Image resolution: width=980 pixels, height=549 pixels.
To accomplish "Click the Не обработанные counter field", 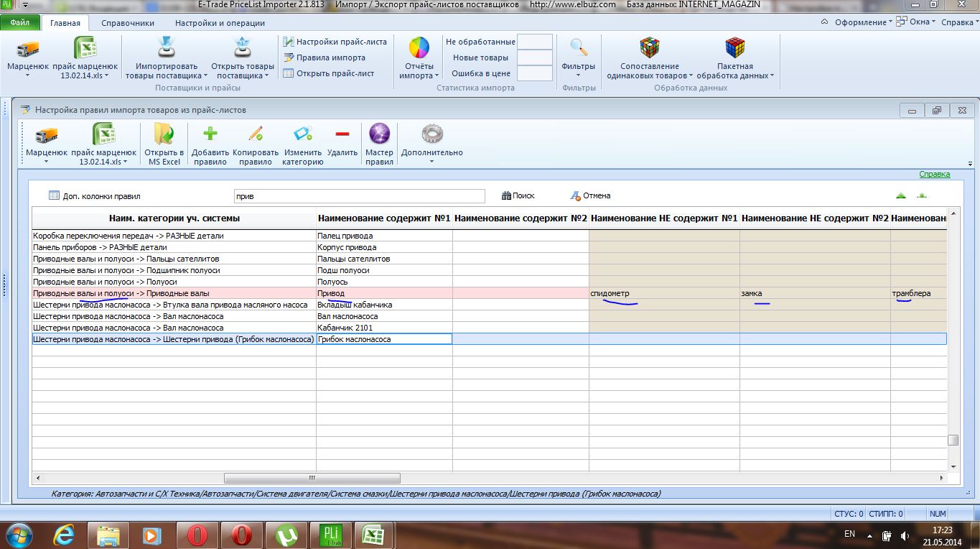I will tap(535, 42).
